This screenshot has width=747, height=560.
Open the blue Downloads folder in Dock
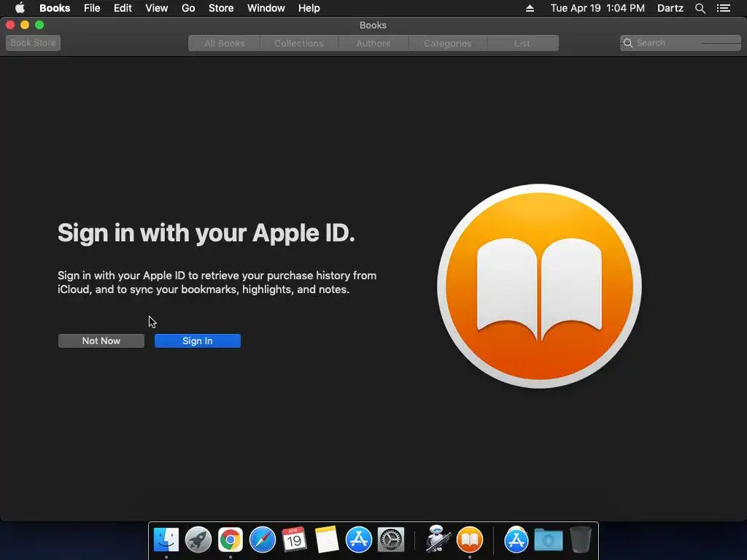pos(549,540)
